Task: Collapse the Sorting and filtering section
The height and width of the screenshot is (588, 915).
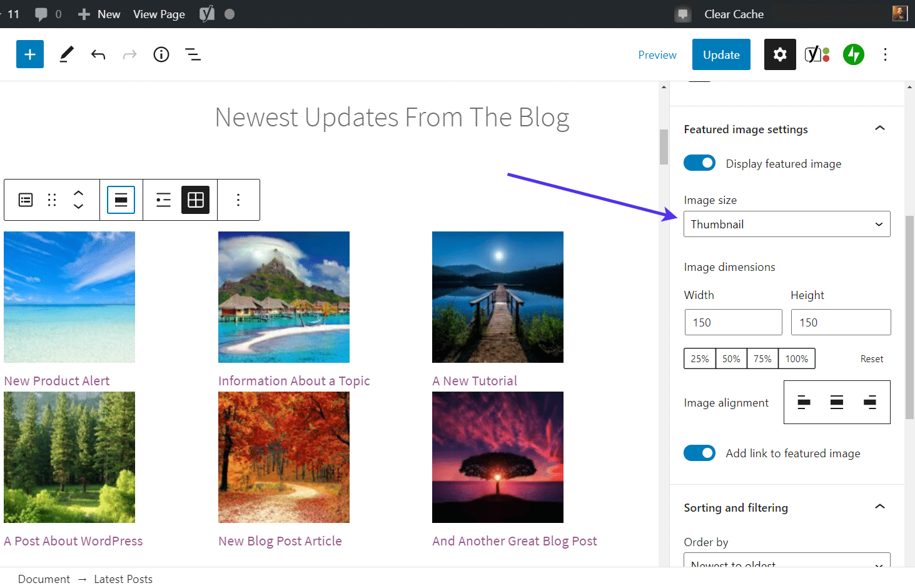Action: 879,507
